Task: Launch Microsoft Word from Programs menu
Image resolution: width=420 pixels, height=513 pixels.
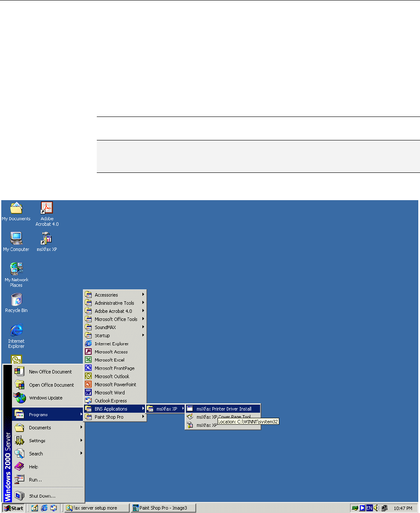Action: [115, 393]
